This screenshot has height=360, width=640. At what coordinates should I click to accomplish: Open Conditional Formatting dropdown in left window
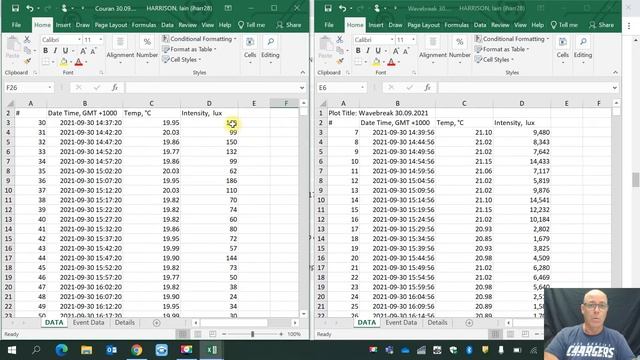(x=199, y=39)
